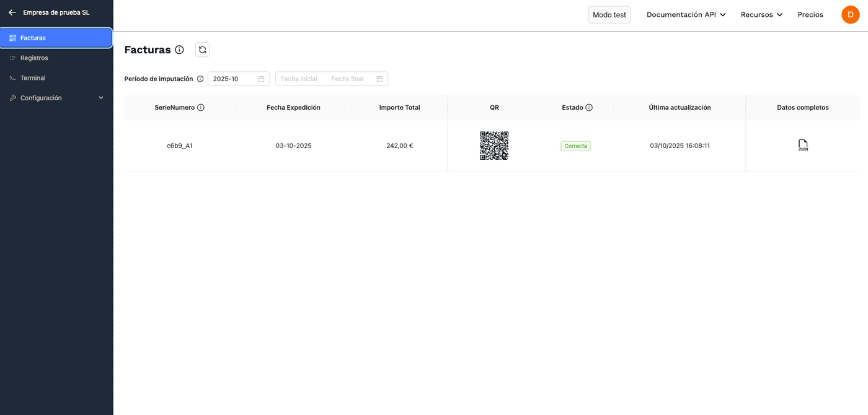Click the info icon next to Facturas heading

point(179,50)
